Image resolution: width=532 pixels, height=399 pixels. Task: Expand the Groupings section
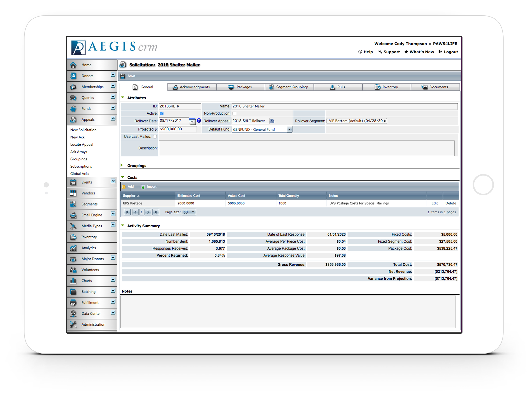point(122,165)
